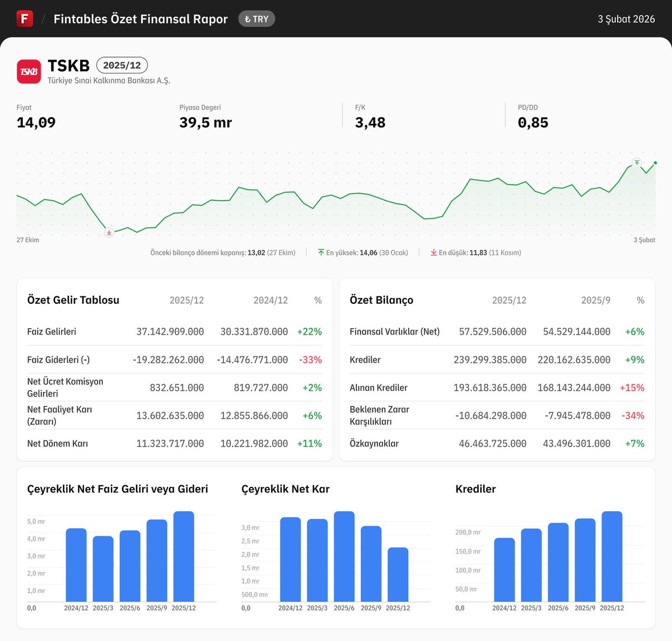Click the 500,0 mn axis label
Screen dimensions: 672x641
(x=255, y=594)
